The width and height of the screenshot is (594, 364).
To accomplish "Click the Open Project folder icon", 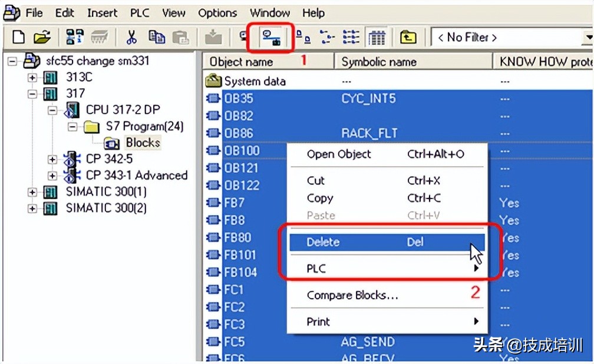I will [x=42, y=37].
